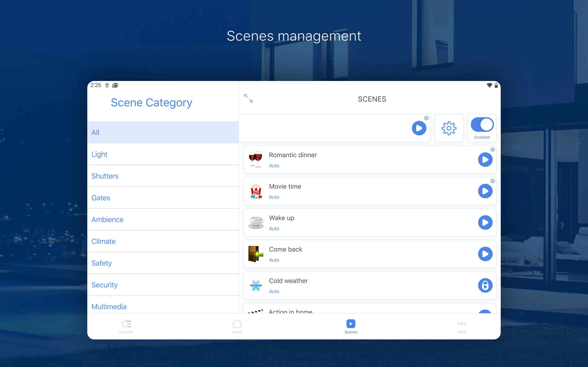This screenshot has height=367, width=588.
Task: Tap the locked Cold weather play icon
Action: 485,285
